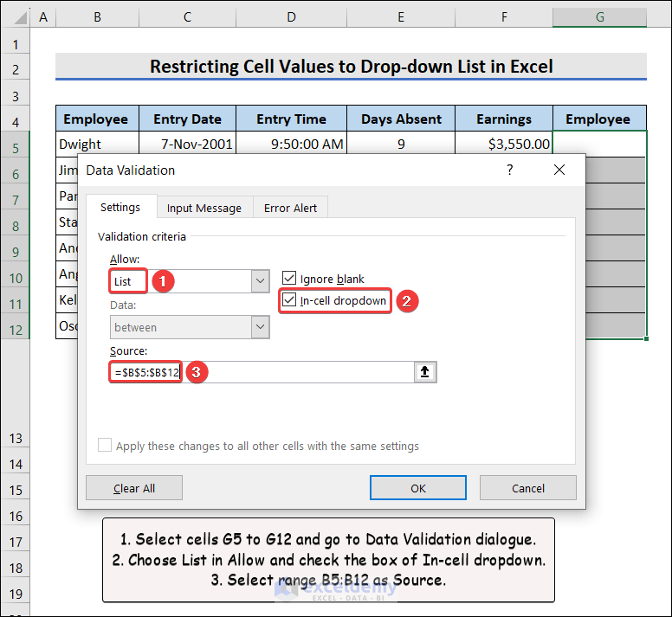
Task: Open the Data dropdown showing between
Action: (x=260, y=327)
